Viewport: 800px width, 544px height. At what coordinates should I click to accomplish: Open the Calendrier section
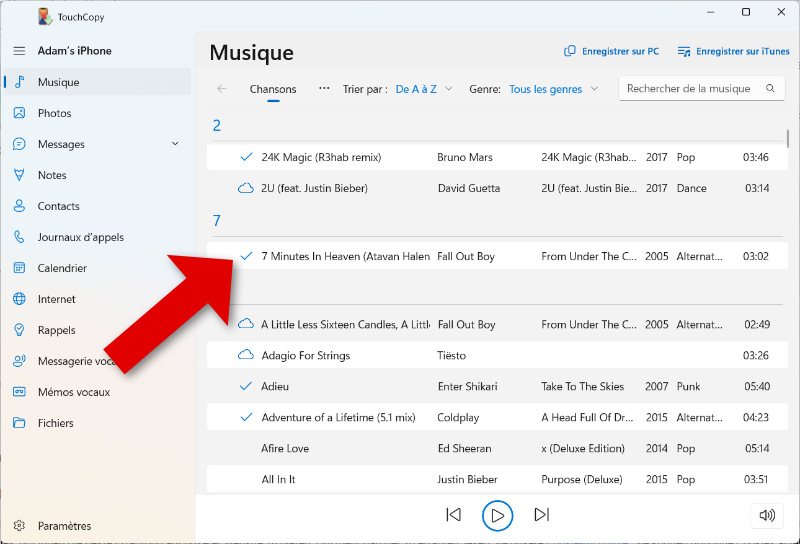62,268
